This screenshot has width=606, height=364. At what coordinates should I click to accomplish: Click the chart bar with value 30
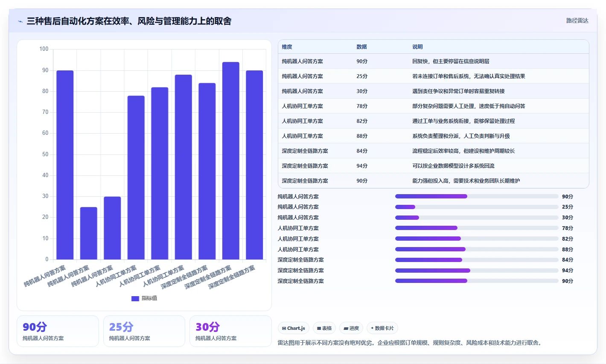click(112, 228)
